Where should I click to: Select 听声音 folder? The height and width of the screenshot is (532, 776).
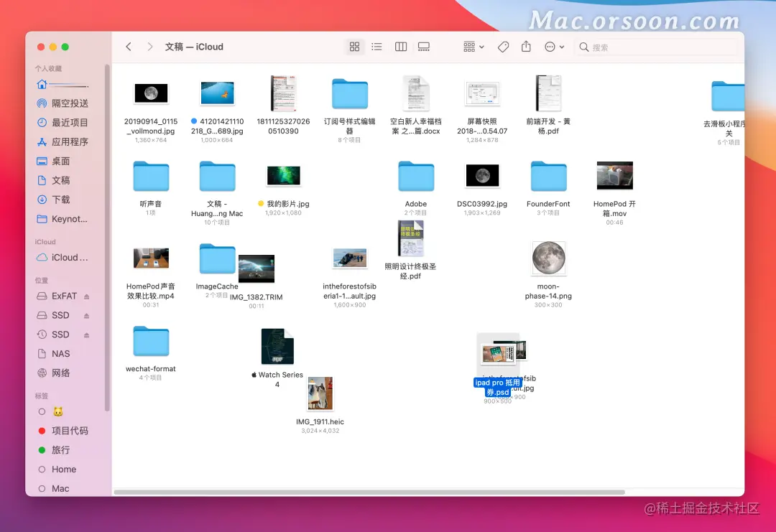151,177
